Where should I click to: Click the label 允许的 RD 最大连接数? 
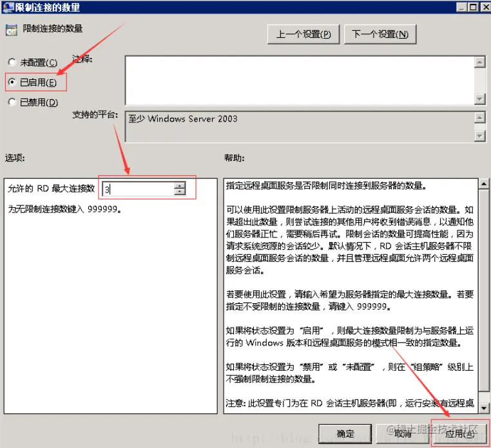pyautogui.click(x=51, y=189)
